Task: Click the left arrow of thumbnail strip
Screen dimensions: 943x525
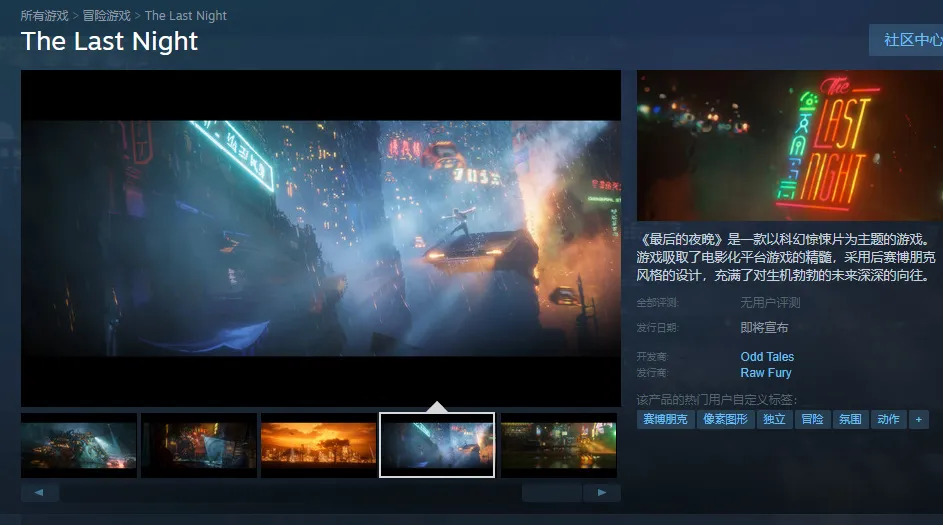Action: point(40,493)
